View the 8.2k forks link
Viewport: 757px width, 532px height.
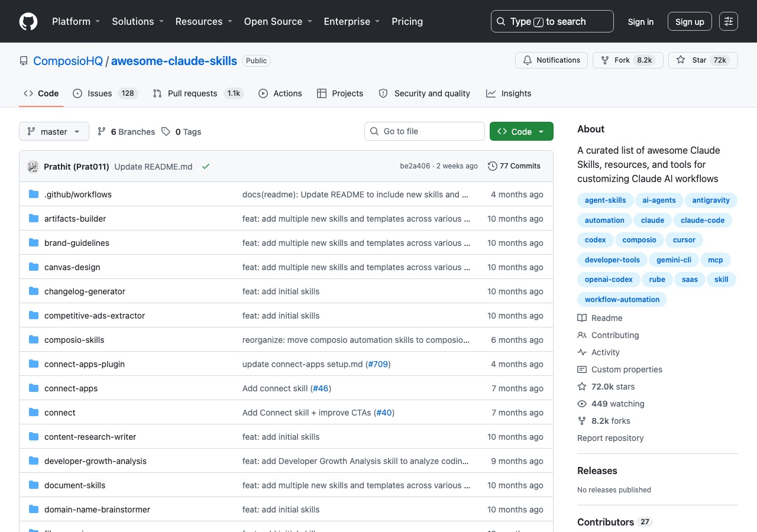pos(604,421)
